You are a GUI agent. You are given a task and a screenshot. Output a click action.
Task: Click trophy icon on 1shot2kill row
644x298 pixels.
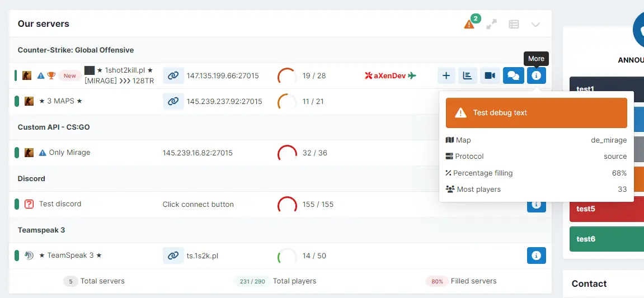[x=51, y=75]
